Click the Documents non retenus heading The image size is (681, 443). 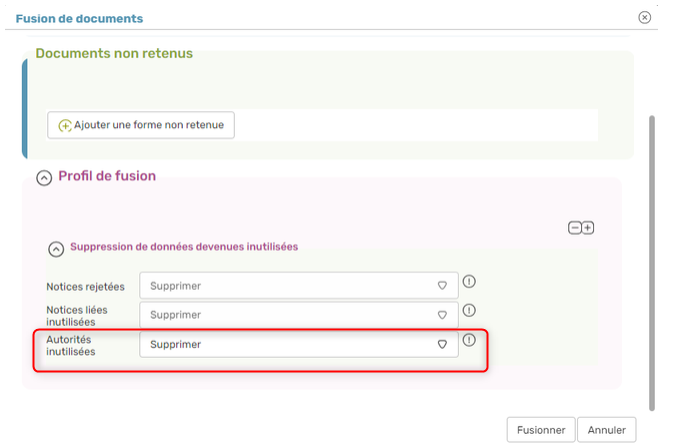114,53
